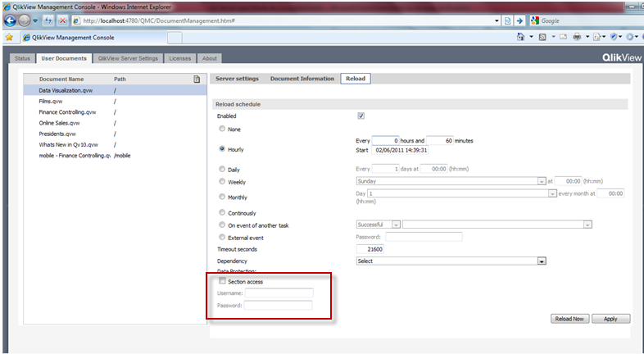The height and width of the screenshot is (354, 644).
Task: Click the blue Go arrow beside address bar
Action: (519, 20)
